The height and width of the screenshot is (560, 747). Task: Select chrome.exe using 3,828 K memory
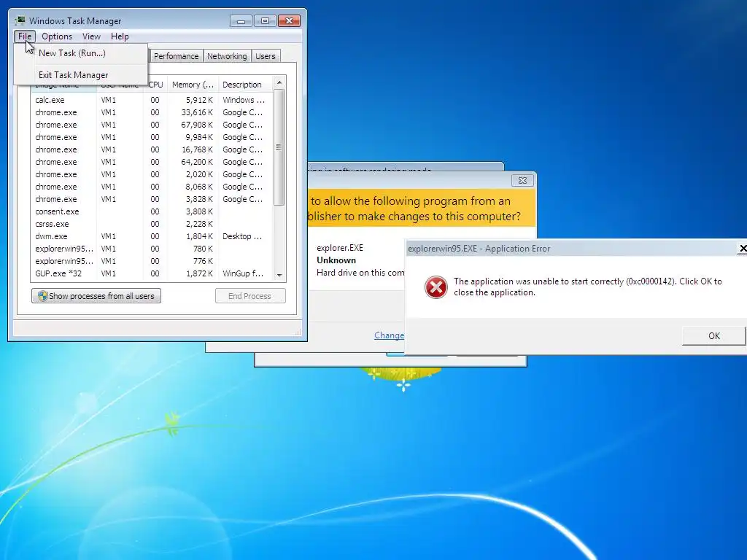(x=152, y=199)
